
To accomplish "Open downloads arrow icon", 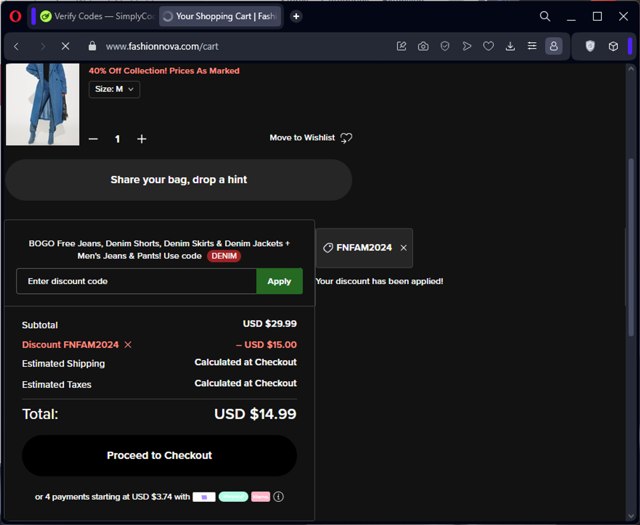I will (510, 46).
